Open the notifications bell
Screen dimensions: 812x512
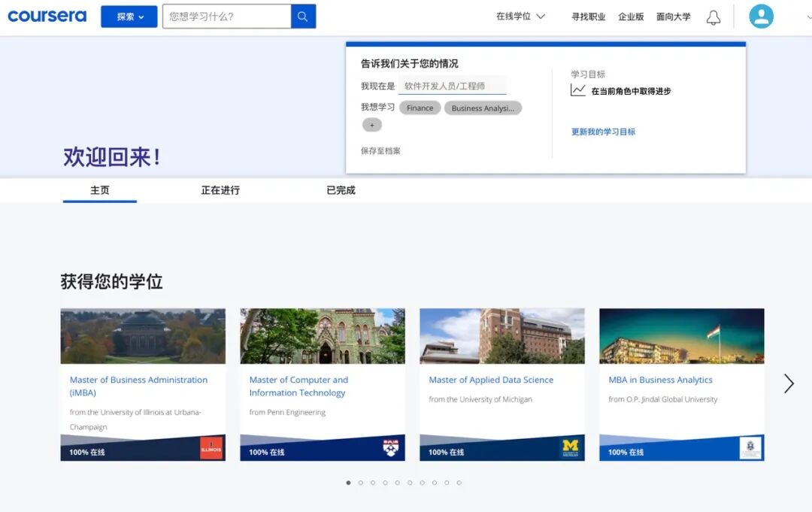pyautogui.click(x=713, y=17)
